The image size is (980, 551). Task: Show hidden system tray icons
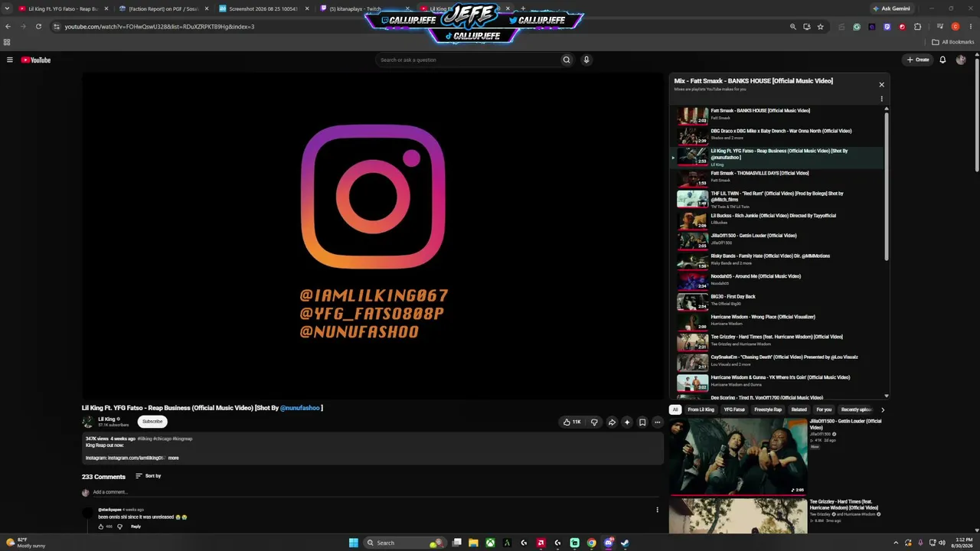896,543
